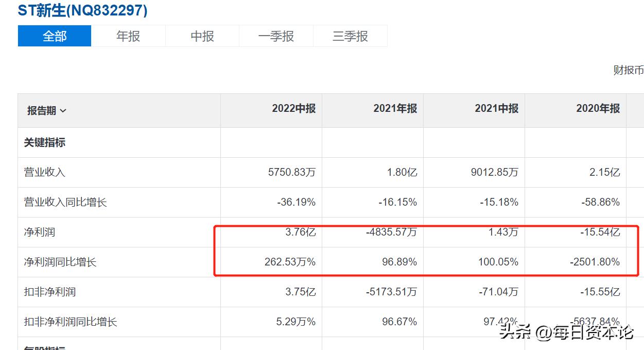This screenshot has height=350, width=644.
Task: Switch to the 年报 tab
Action: coord(128,36)
